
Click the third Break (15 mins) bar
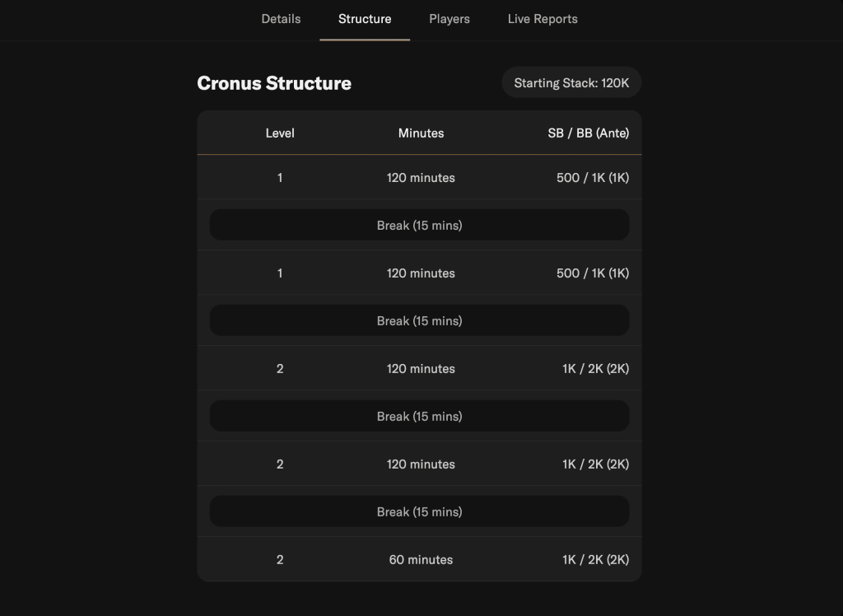(419, 416)
